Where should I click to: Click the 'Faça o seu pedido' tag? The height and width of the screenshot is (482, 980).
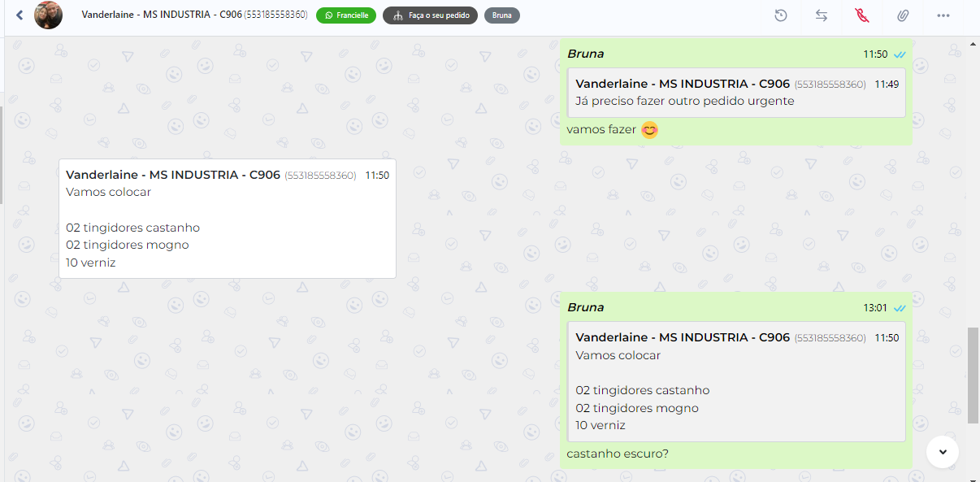(430, 15)
